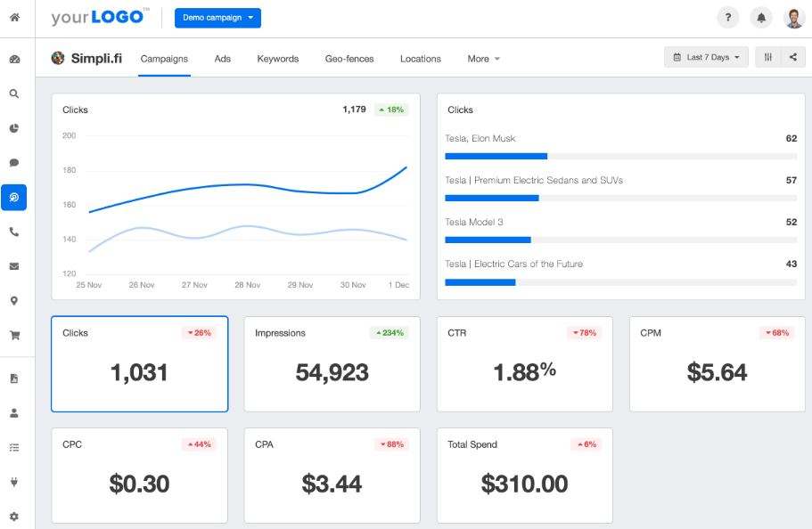Open the task list sidebar icon
Image resolution: width=812 pixels, height=529 pixels.
[14, 447]
